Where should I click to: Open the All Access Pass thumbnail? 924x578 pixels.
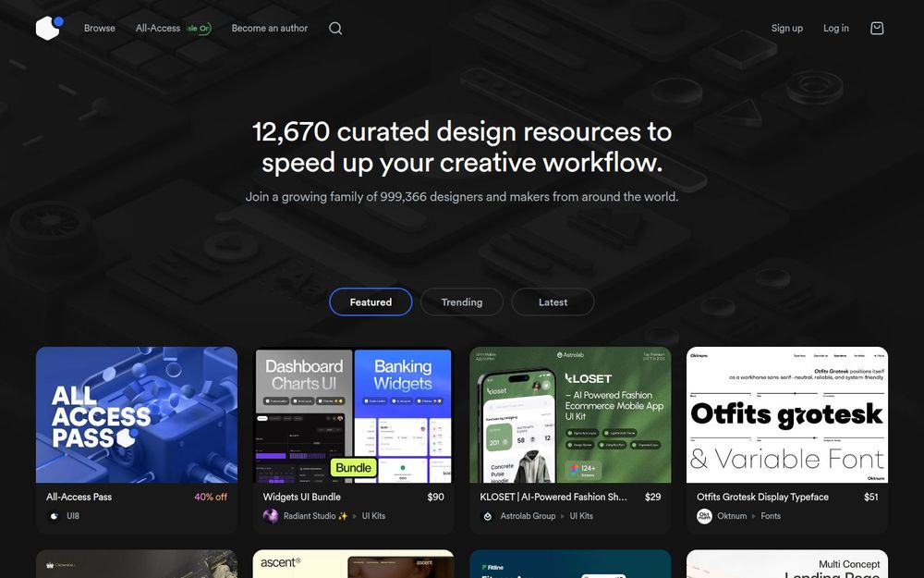tap(137, 415)
